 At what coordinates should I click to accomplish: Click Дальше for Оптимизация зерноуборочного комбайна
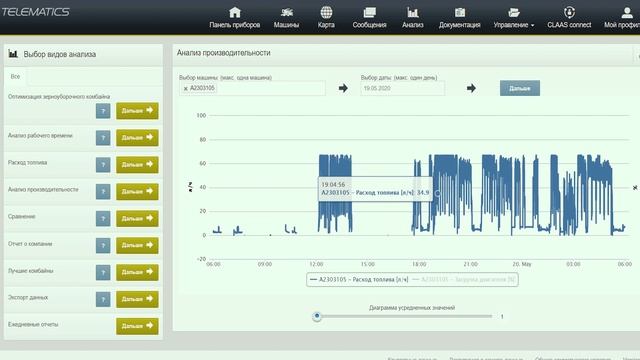(x=137, y=111)
